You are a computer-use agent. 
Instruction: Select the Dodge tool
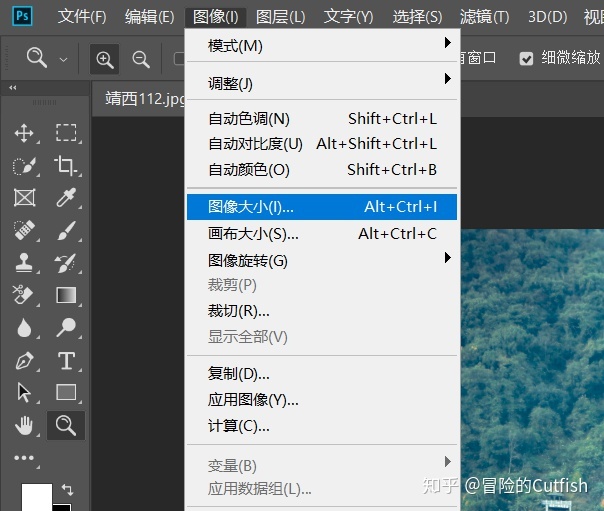[66, 328]
